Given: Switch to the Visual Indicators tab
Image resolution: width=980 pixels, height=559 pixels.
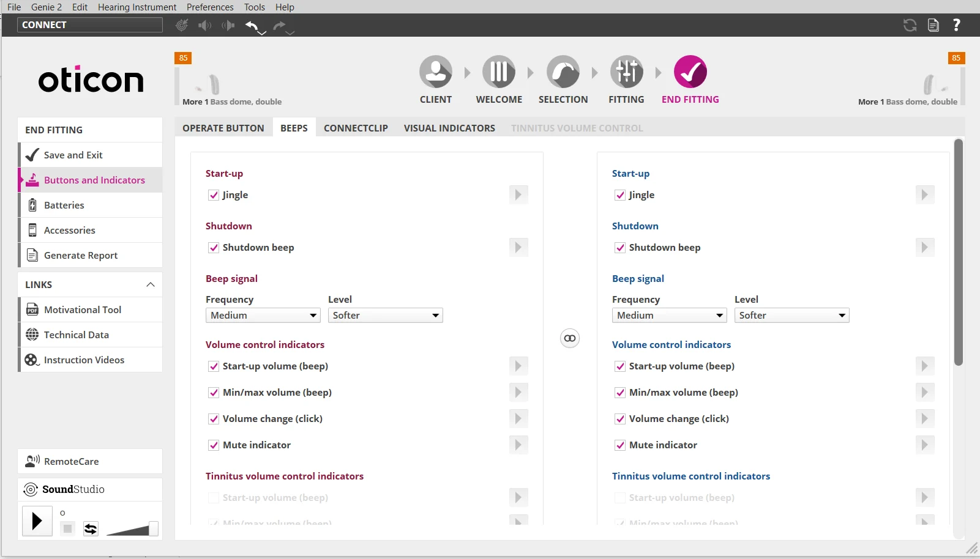Looking at the screenshot, I should pos(449,128).
